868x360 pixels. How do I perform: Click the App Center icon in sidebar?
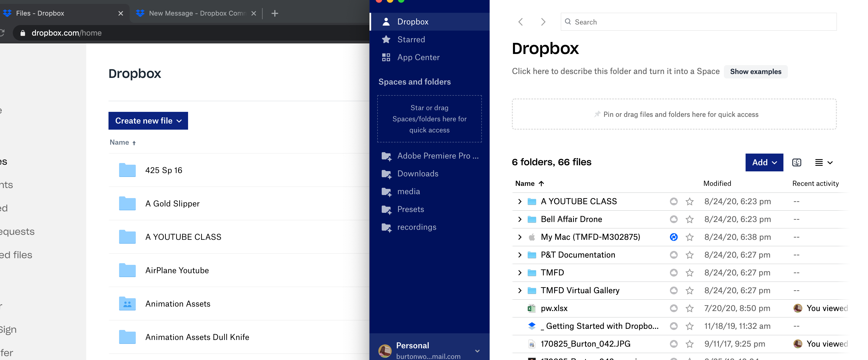(x=386, y=57)
